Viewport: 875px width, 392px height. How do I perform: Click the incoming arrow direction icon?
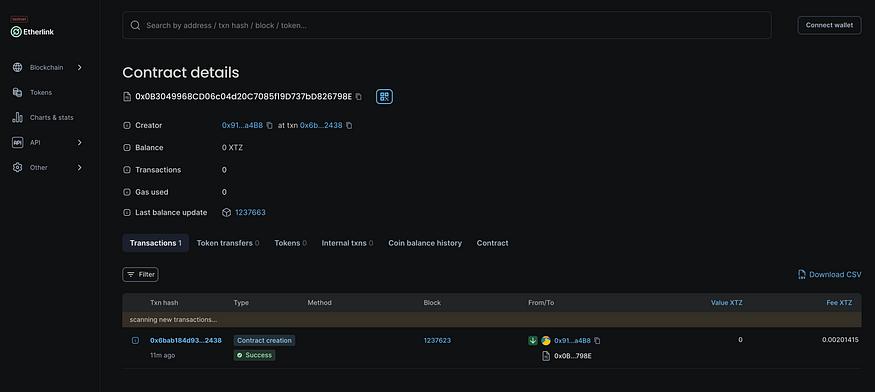tap(533, 341)
